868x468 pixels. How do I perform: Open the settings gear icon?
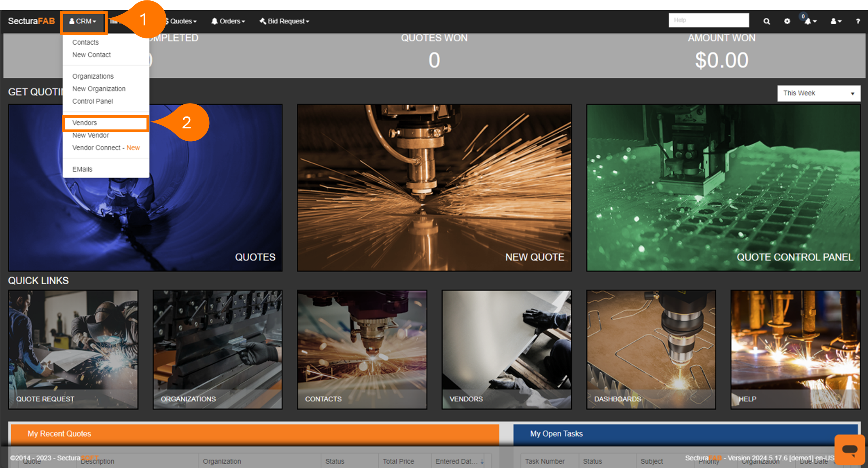(x=787, y=21)
